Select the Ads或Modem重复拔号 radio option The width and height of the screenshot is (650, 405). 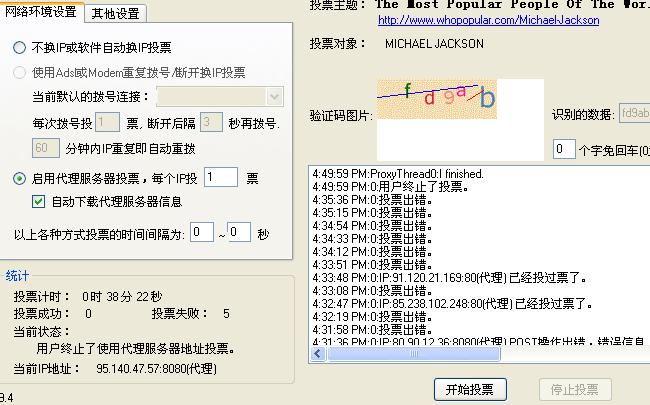[x=20, y=73]
